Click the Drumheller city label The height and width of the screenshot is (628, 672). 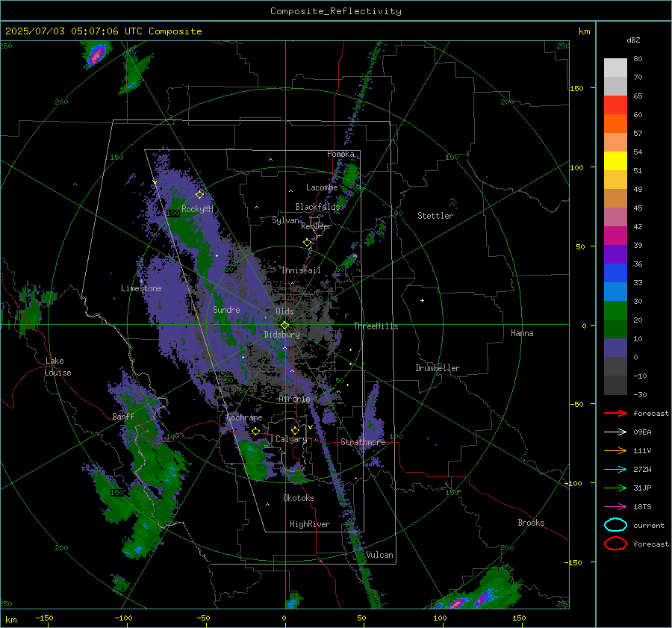pyautogui.click(x=438, y=368)
